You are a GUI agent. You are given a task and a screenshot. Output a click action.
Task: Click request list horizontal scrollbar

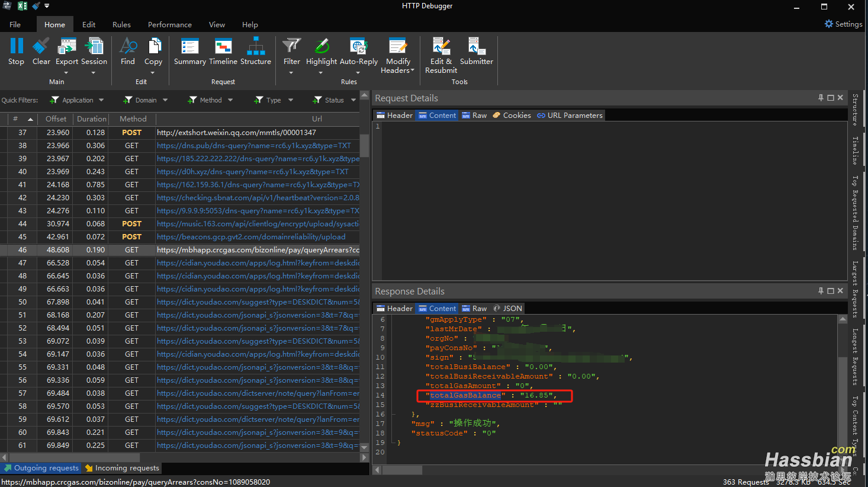tap(73, 457)
